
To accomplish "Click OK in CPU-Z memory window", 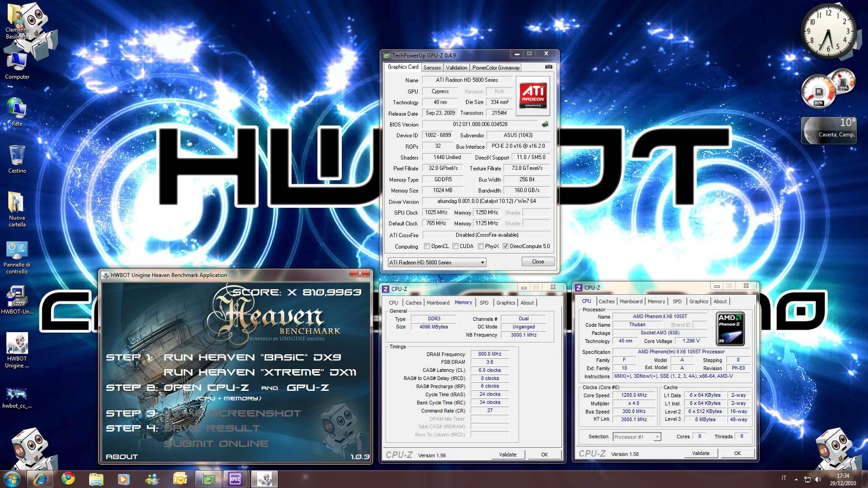I will tap(544, 455).
